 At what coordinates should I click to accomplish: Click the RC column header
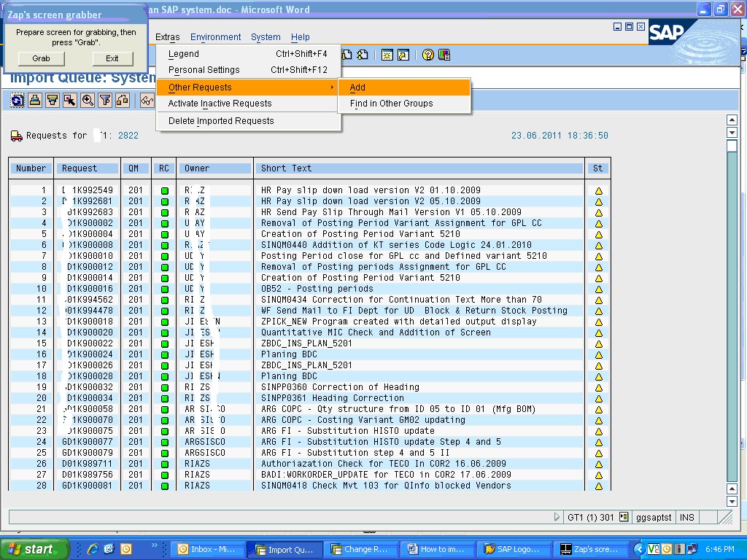coord(164,168)
